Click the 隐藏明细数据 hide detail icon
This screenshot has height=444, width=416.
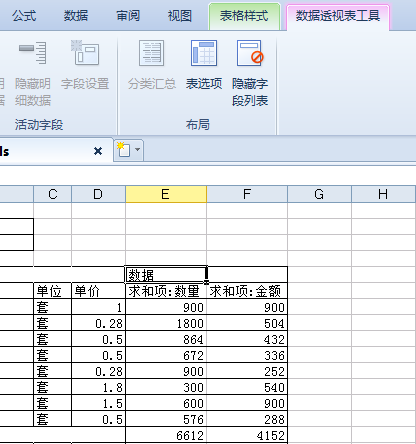click(32, 53)
